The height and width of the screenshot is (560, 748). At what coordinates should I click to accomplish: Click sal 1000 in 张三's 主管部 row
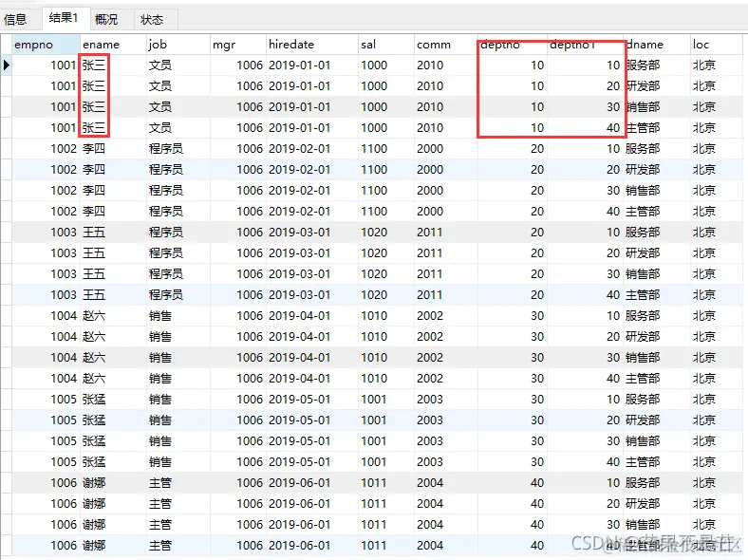pos(374,128)
